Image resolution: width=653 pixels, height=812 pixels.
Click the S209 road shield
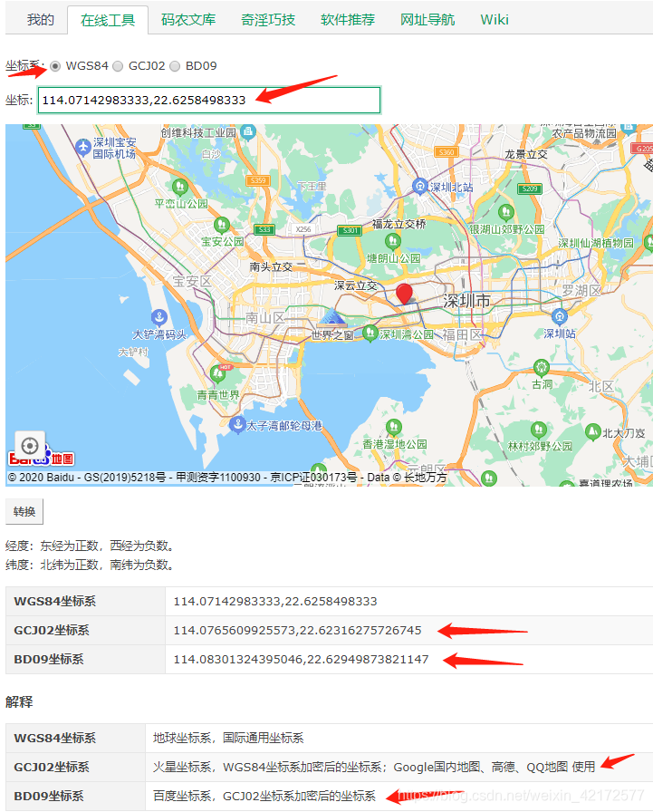point(530,188)
